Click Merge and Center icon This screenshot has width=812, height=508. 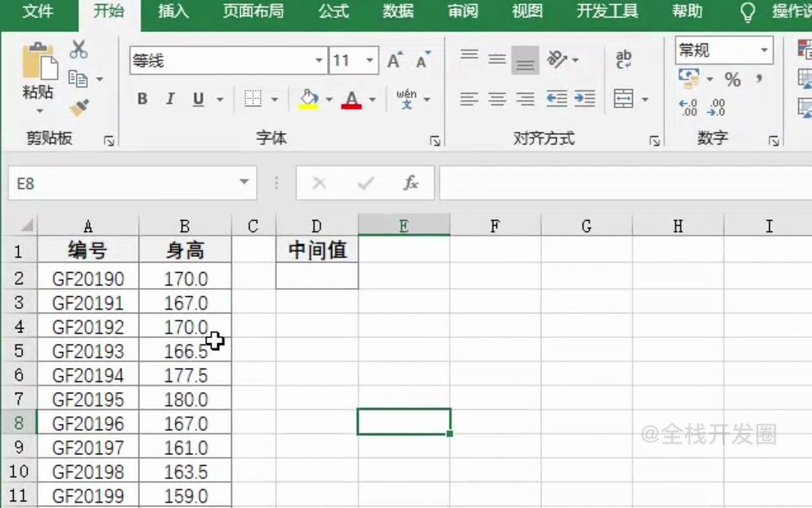coord(624,99)
